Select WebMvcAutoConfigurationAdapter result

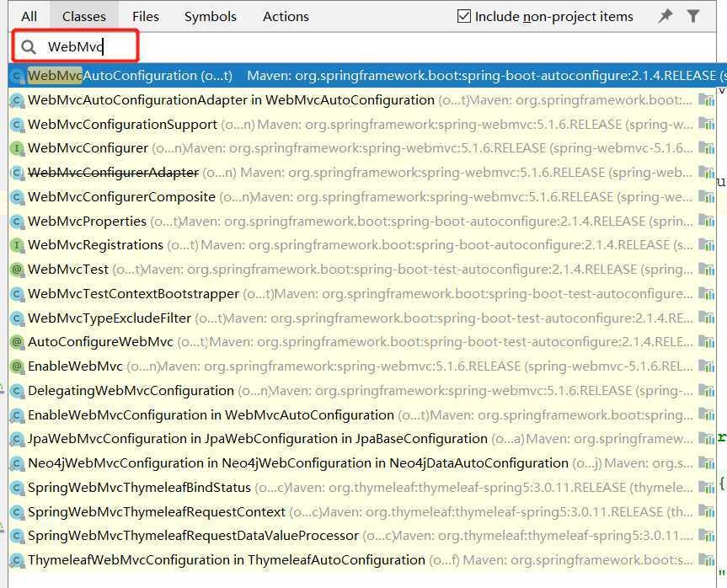[x=362, y=99]
